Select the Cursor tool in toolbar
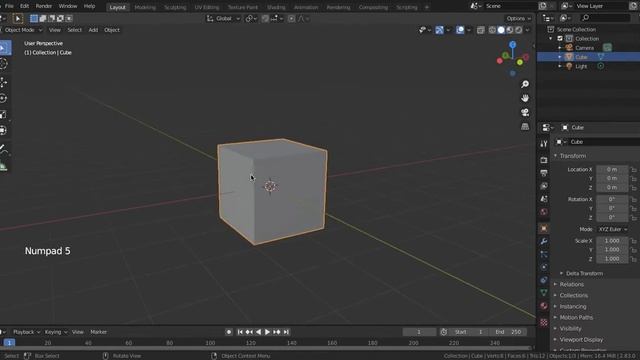The height and width of the screenshot is (360, 640). coord(4,64)
